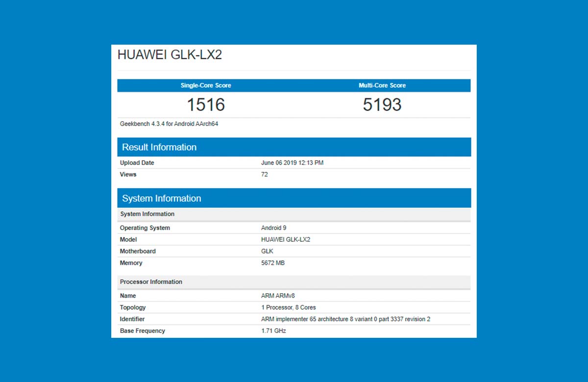Click the blue System Information section header

click(294, 198)
